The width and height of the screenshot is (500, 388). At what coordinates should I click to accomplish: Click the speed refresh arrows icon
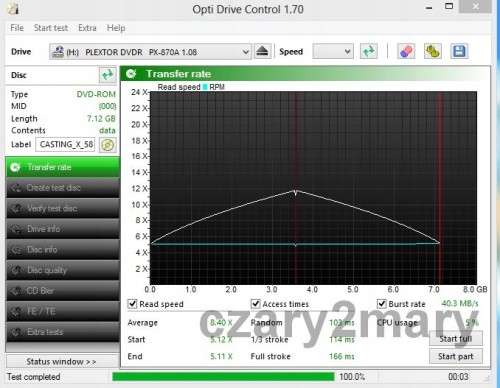coord(369,52)
